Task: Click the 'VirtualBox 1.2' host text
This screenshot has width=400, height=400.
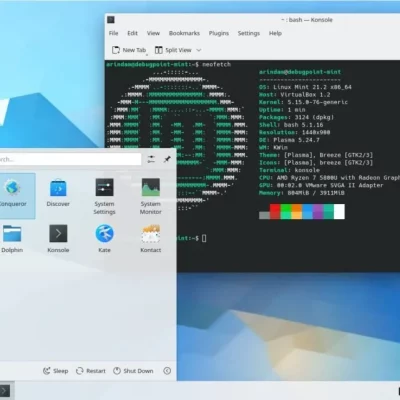Action: point(305,95)
